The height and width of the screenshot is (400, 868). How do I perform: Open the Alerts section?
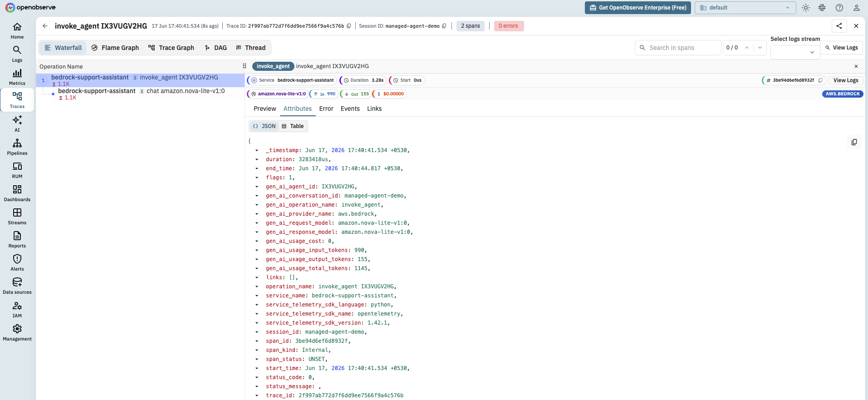(17, 263)
